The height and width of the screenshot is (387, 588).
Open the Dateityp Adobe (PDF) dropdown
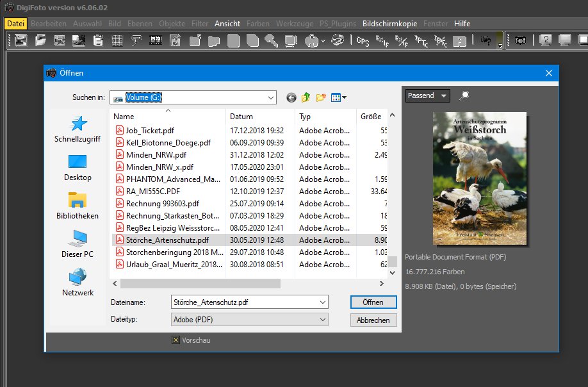tap(322, 319)
